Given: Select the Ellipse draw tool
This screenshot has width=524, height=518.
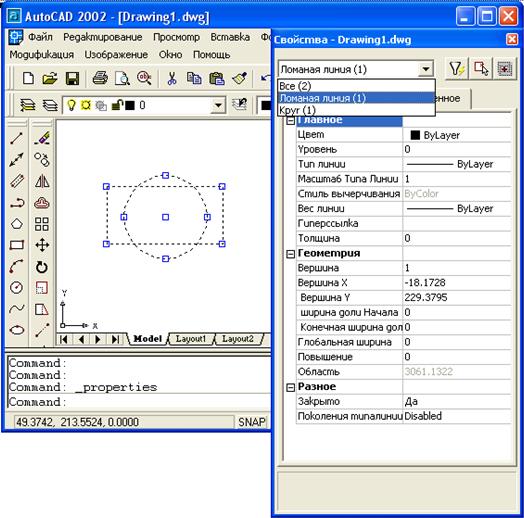Looking at the screenshot, I should coord(17,330).
